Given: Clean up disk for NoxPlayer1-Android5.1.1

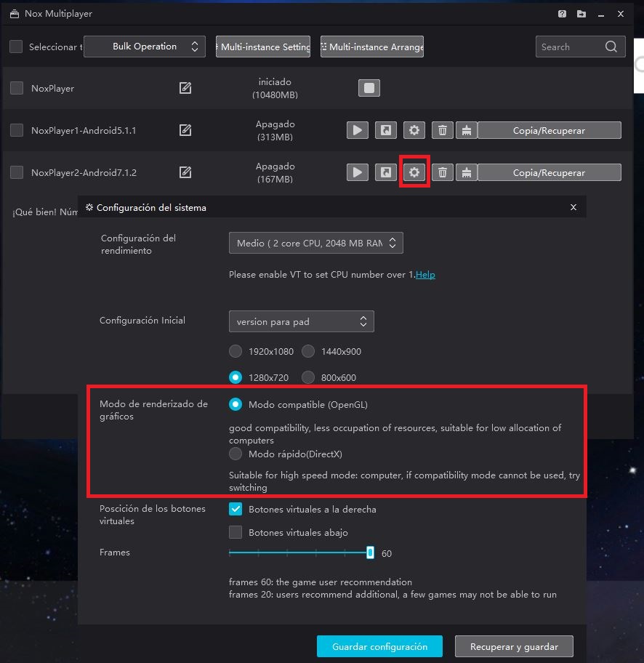Looking at the screenshot, I should tap(467, 130).
